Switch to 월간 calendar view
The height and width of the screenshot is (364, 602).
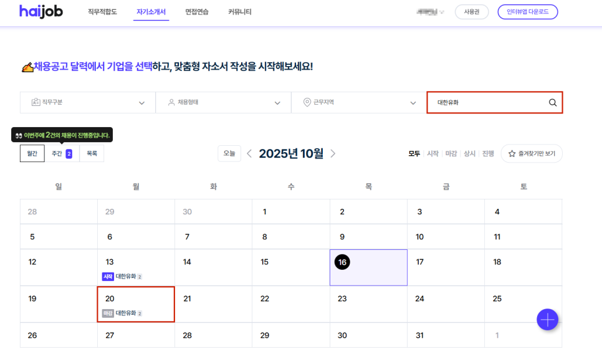32,153
